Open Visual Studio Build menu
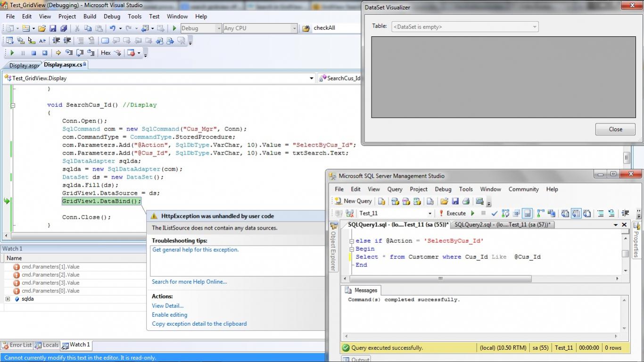The image size is (644, 362). click(x=90, y=16)
